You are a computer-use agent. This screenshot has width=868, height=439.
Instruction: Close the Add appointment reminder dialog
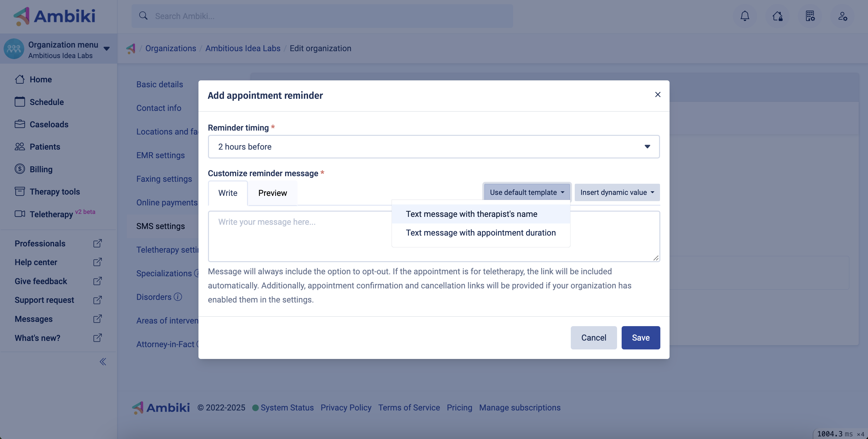coord(657,95)
